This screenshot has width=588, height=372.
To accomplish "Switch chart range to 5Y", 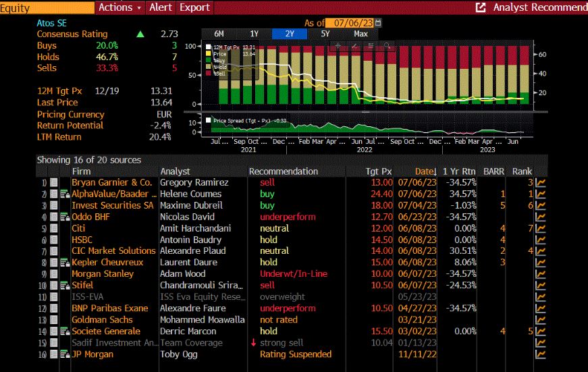I will 325,34.
